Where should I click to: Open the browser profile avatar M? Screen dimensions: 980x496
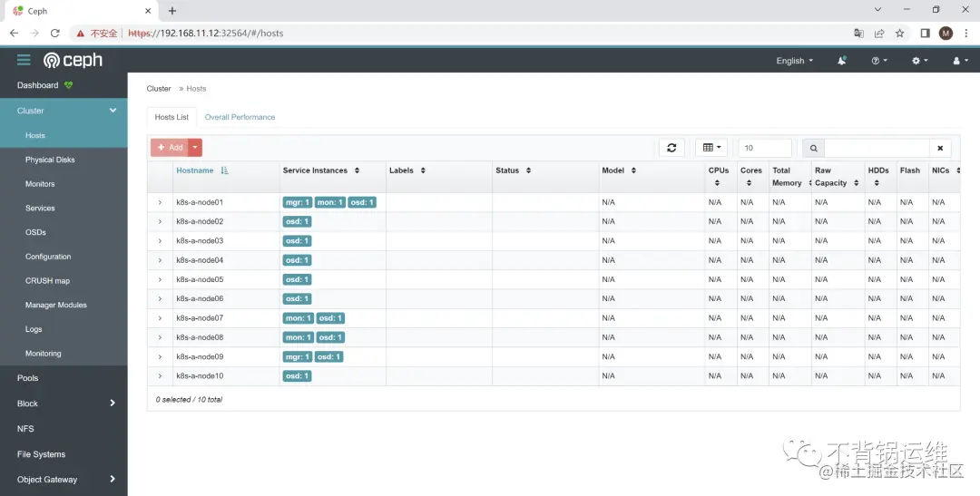(946, 34)
